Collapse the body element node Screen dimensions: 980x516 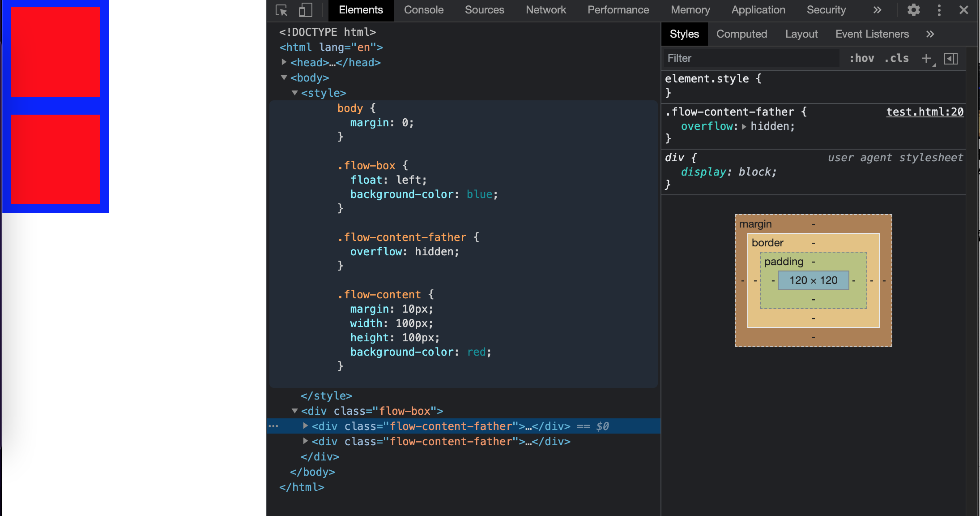click(x=284, y=77)
